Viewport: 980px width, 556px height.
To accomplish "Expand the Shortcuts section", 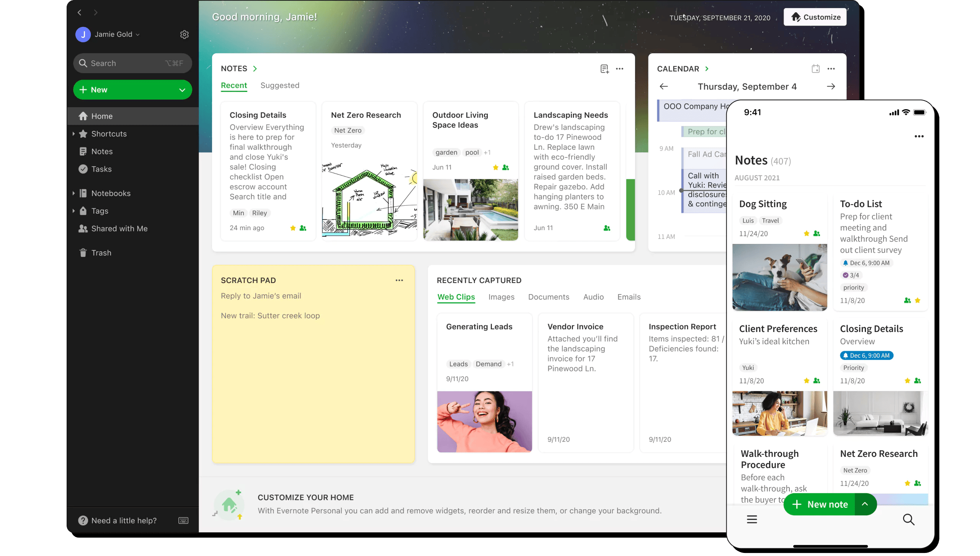I will click(x=74, y=134).
